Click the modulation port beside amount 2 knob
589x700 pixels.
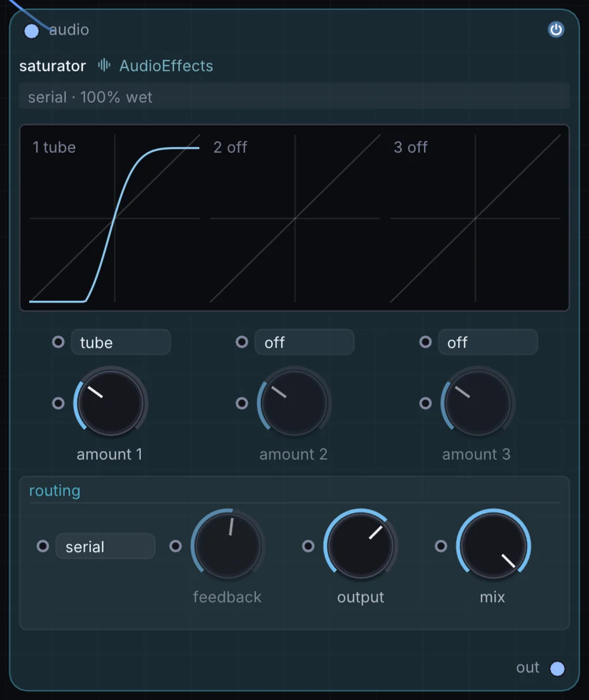242,403
